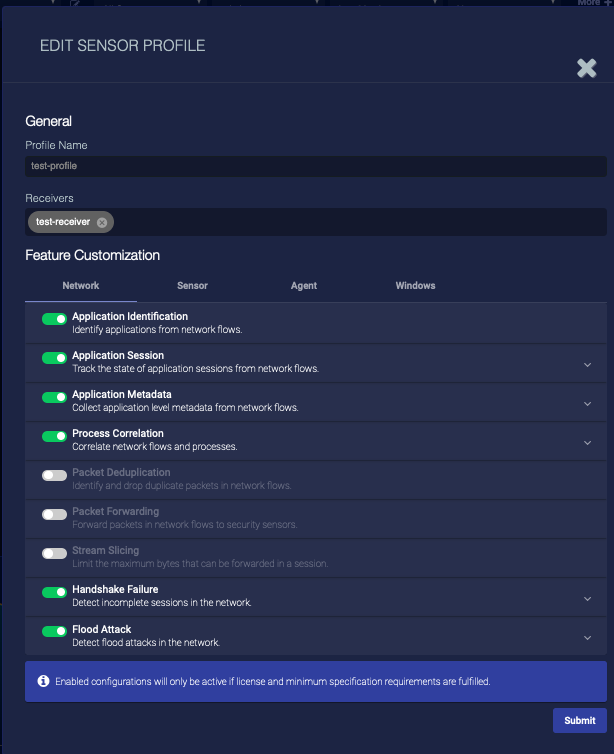The width and height of the screenshot is (614, 754).
Task: Click the Profile Name input field
Action: click(316, 167)
